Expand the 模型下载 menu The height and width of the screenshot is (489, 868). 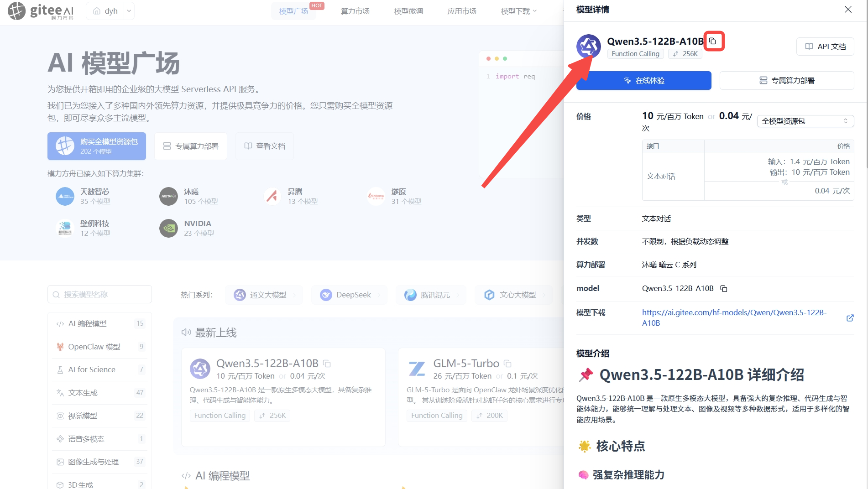point(518,11)
